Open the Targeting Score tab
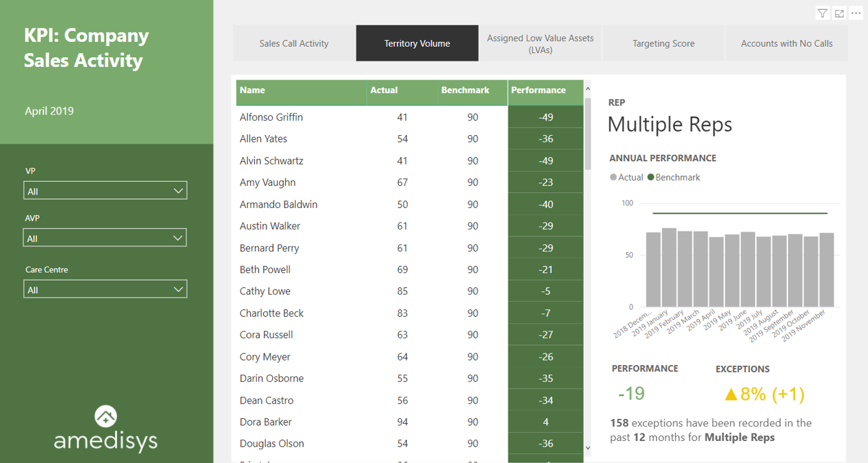The height and width of the screenshot is (463, 868). [663, 43]
